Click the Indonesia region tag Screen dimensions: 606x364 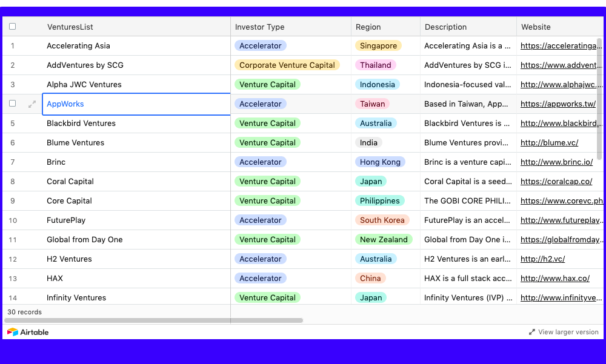coord(377,84)
